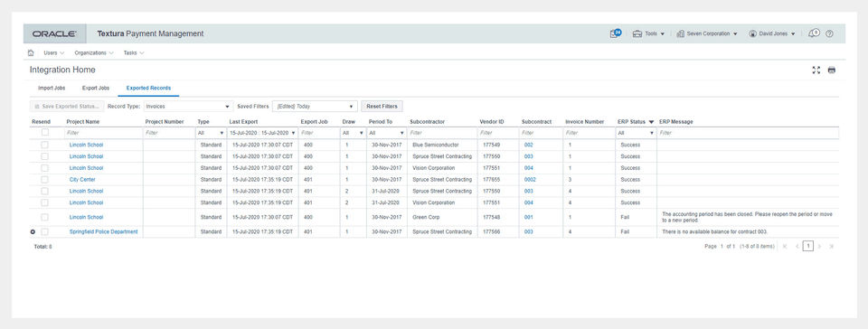Go to the next page arrow
Image resolution: width=868 pixels, height=329 pixels.
819,247
